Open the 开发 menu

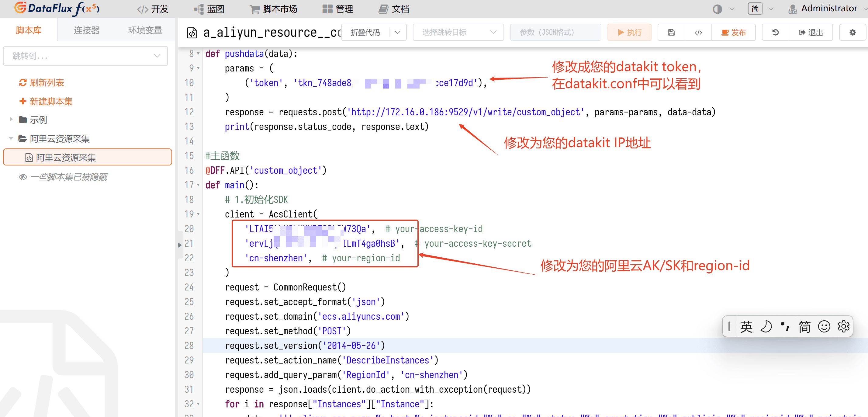click(153, 9)
